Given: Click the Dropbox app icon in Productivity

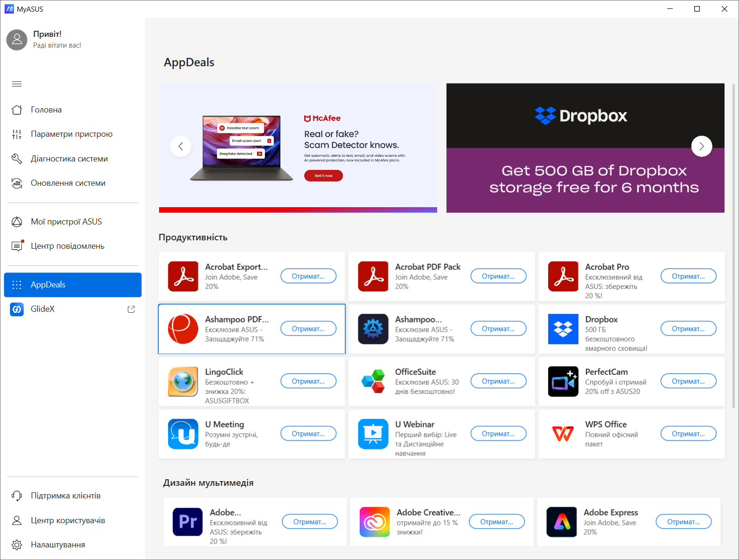Looking at the screenshot, I should (x=563, y=329).
